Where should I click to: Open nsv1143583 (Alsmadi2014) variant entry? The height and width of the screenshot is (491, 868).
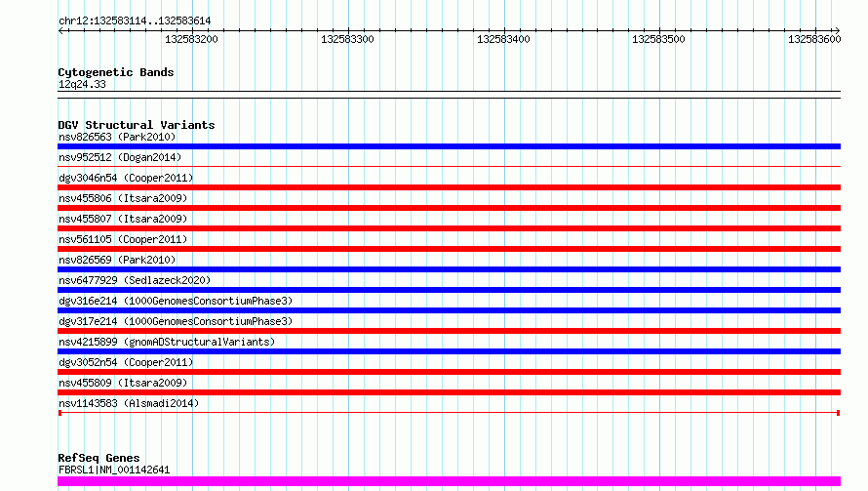pos(129,403)
